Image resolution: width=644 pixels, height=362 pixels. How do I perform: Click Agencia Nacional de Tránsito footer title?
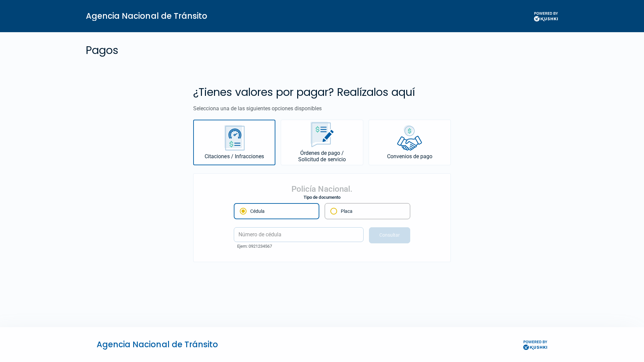tap(157, 345)
